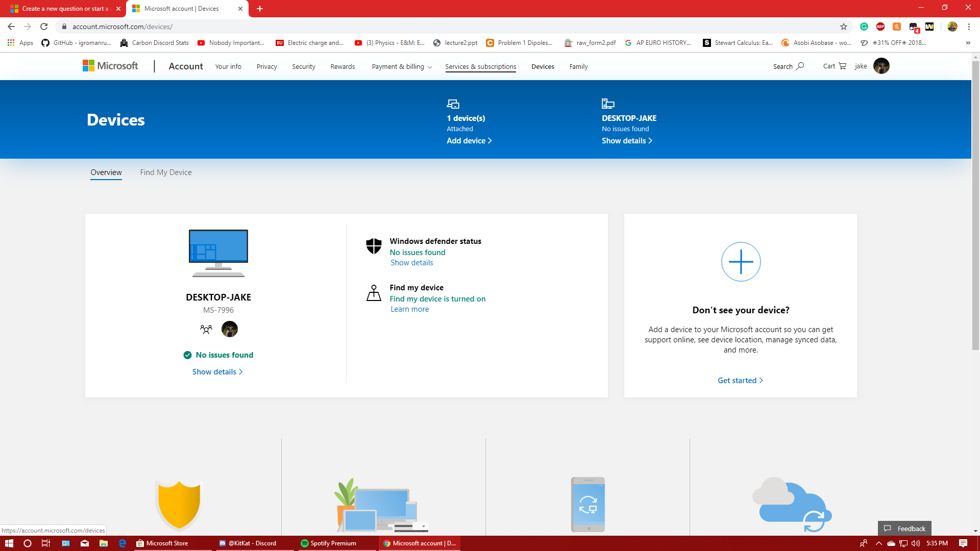Open GitHub bookmark
Image resolution: width=980 pixels, height=551 pixels.
77,43
